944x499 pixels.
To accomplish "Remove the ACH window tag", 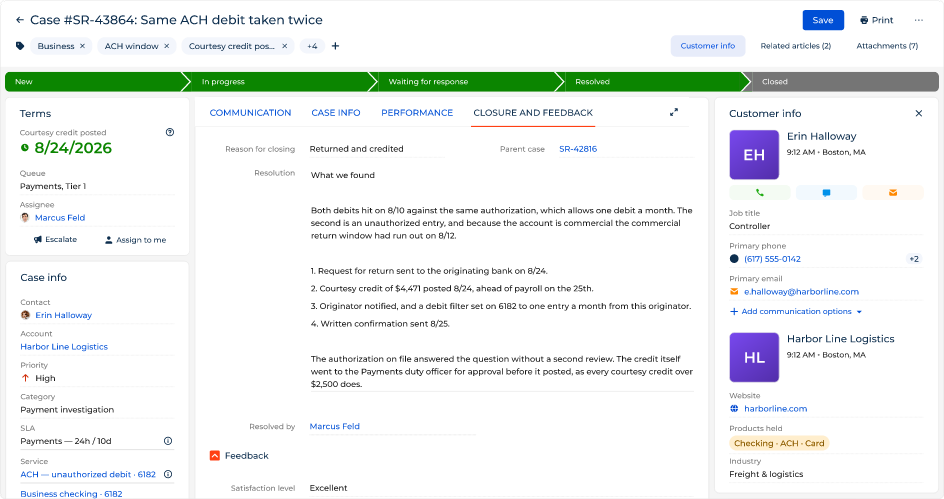I will point(167,46).
